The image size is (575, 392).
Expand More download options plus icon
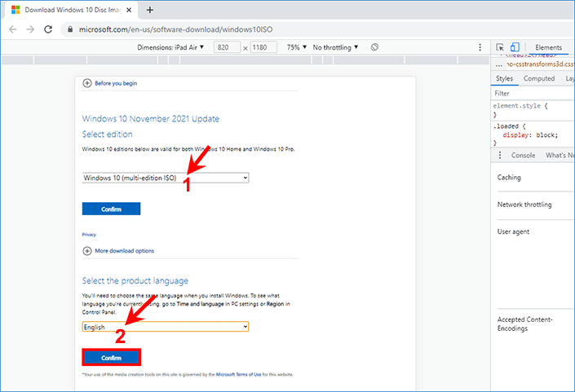click(x=87, y=251)
